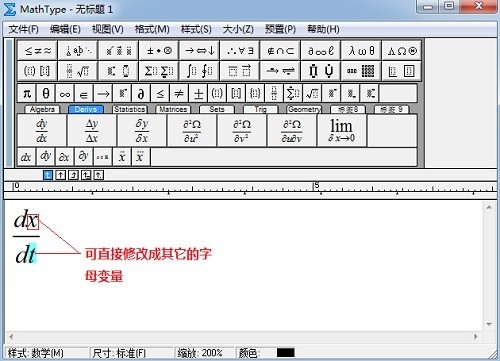Insert the ∂²Ω/∂u∂v expression
Screen dimensions: 500x361
[x=292, y=130]
